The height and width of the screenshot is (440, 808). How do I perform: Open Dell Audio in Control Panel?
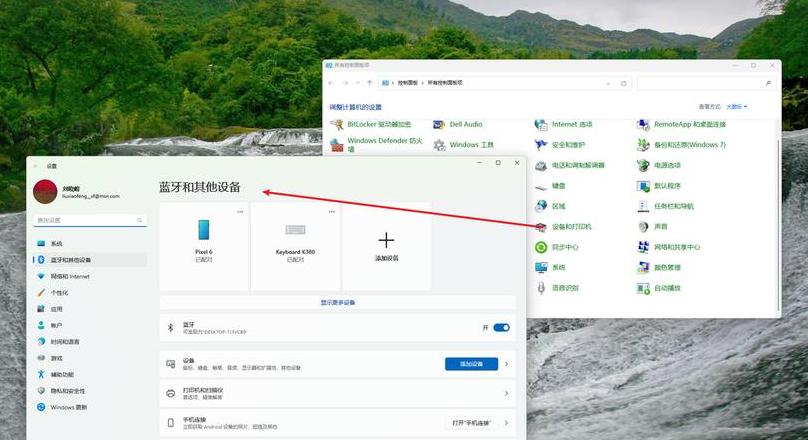458,124
